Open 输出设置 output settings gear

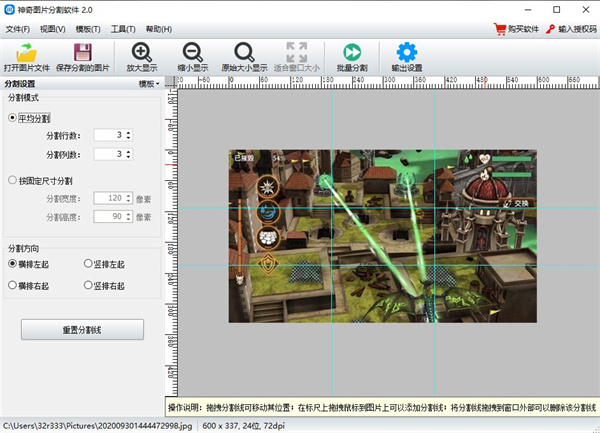(406, 52)
